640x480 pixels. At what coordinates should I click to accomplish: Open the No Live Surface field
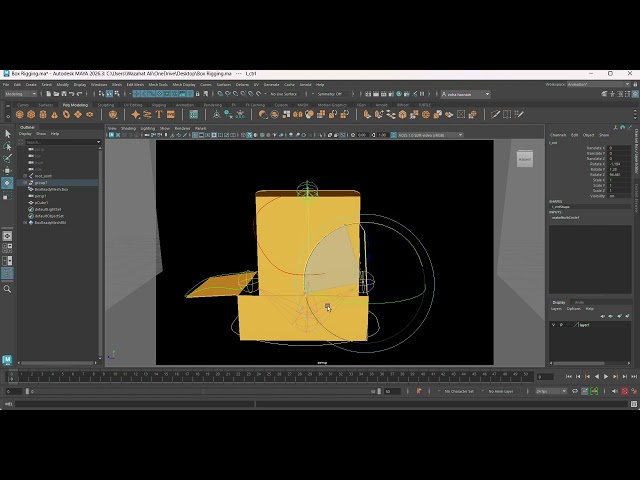click(x=284, y=94)
